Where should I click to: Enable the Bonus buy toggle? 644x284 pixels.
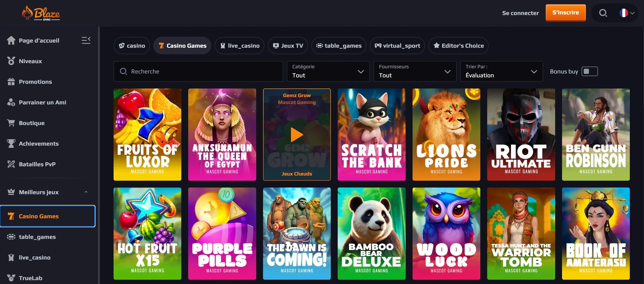point(590,72)
